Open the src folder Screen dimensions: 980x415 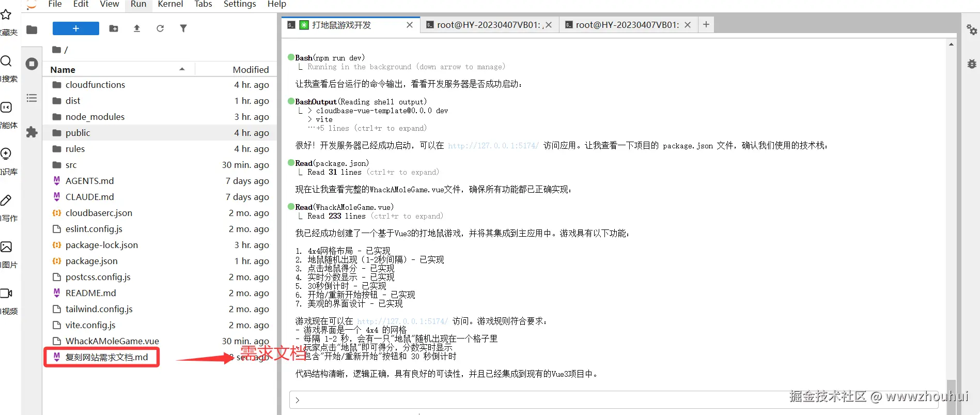coord(160,165)
